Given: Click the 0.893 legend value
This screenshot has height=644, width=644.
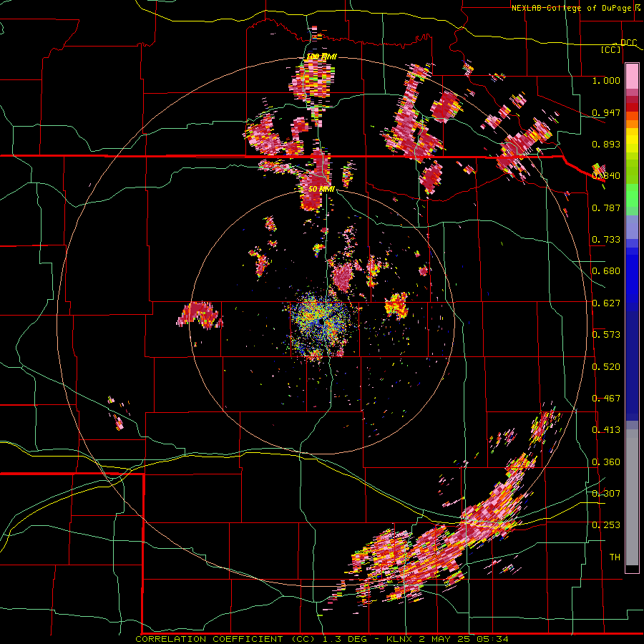Looking at the screenshot, I should [606, 144].
